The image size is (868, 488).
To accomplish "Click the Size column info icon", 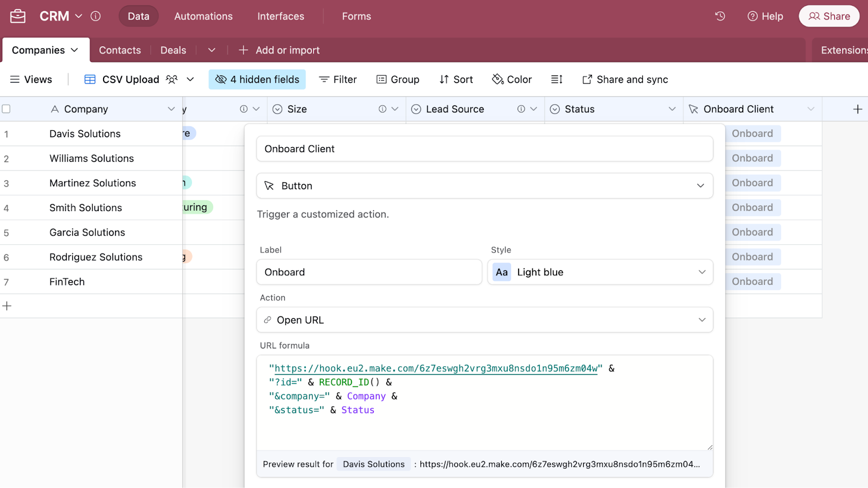I will coord(382,109).
